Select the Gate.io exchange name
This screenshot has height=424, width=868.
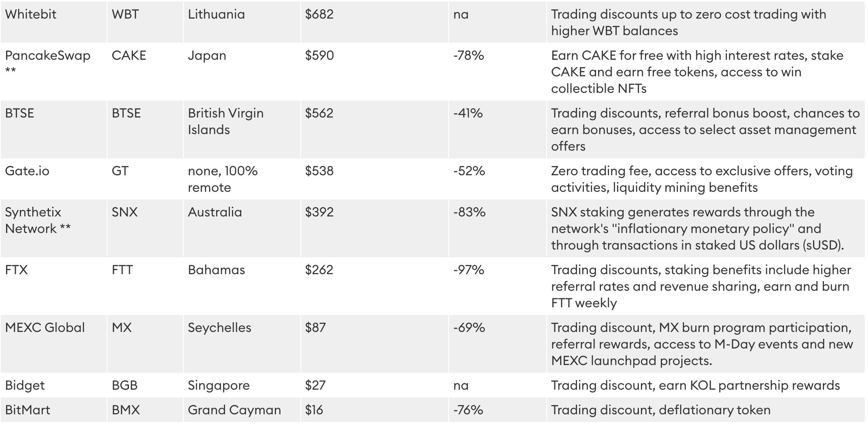click(27, 171)
